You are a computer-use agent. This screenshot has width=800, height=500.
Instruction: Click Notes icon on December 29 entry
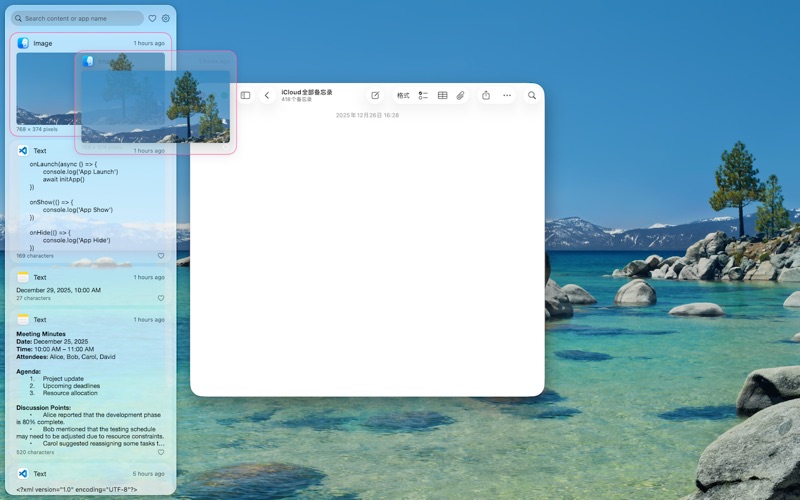pyautogui.click(x=23, y=277)
